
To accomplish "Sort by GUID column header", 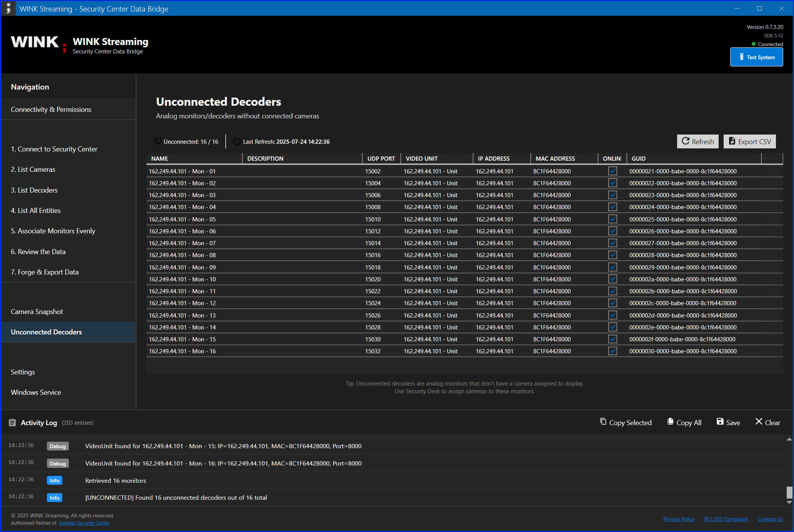I will tap(694, 158).
